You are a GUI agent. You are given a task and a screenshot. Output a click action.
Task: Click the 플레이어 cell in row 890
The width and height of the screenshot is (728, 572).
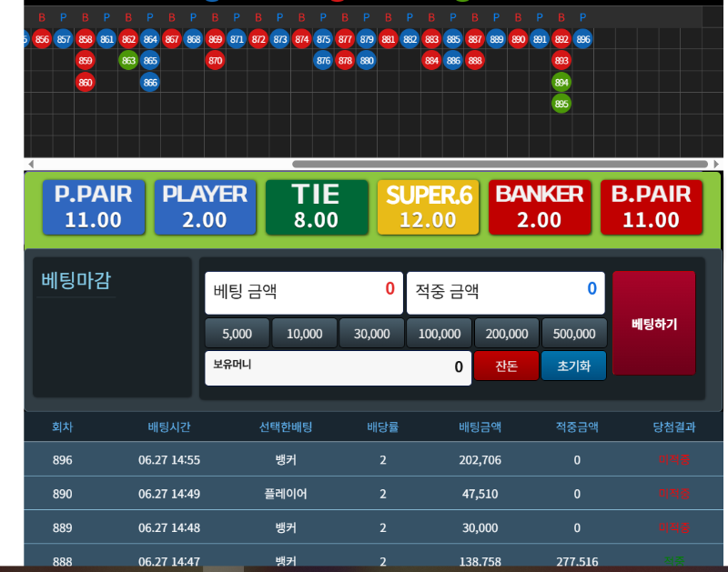pyautogui.click(x=286, y=494)
